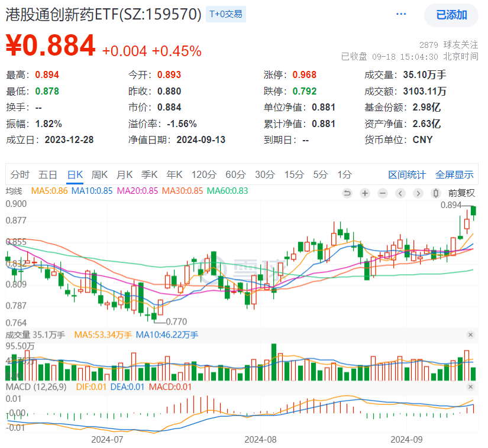Open the 前复权 adjustment dropdown
The width and height of the screenshot is (488, 448).
click(x=461, y=193)
